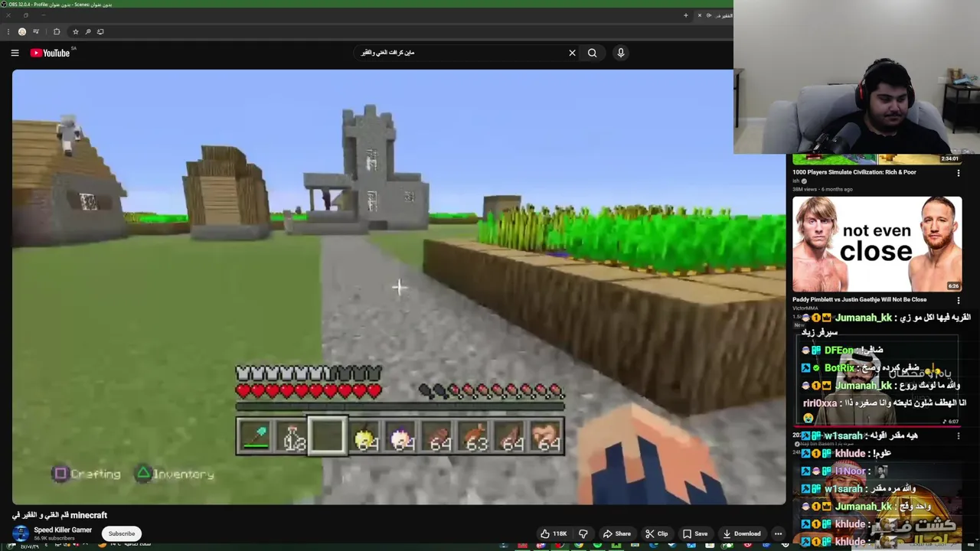Open 'Paddy Pimblett vs Justin Gaethje' video title
This screenshot has width=980, height=551.
click(x=859, y=299)
